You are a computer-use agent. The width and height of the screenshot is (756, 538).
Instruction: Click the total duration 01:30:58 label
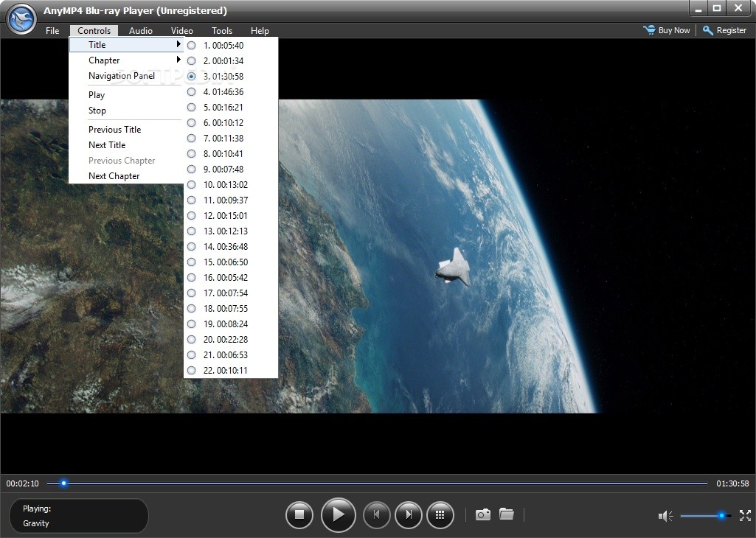click(x=732, y=483)
